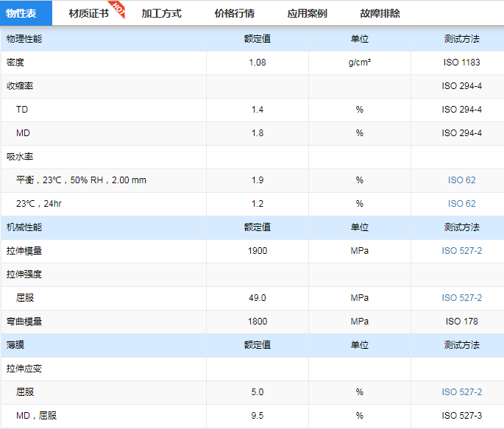
Task: Click the 机械性能 section header
Action: pyautogui.click(x=25, y=227)
